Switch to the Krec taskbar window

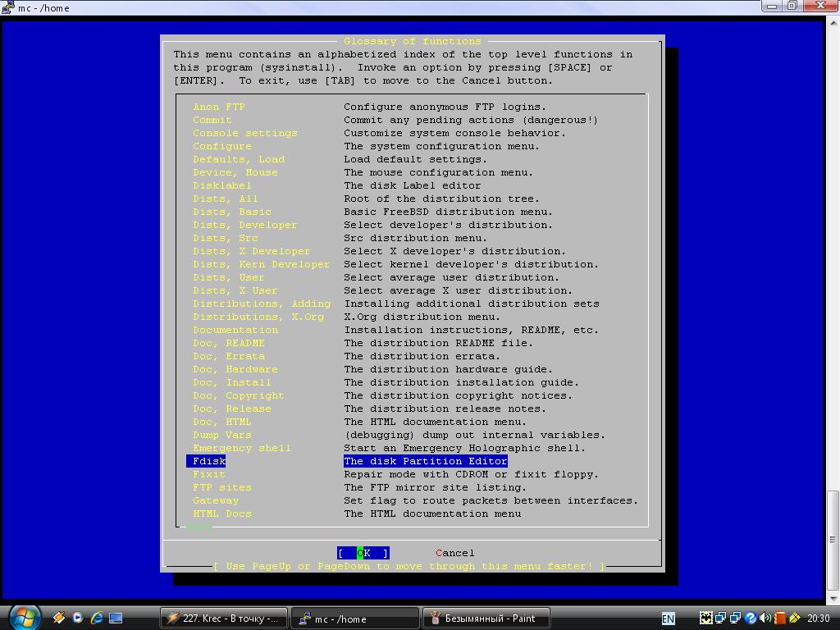pos(225,618)
